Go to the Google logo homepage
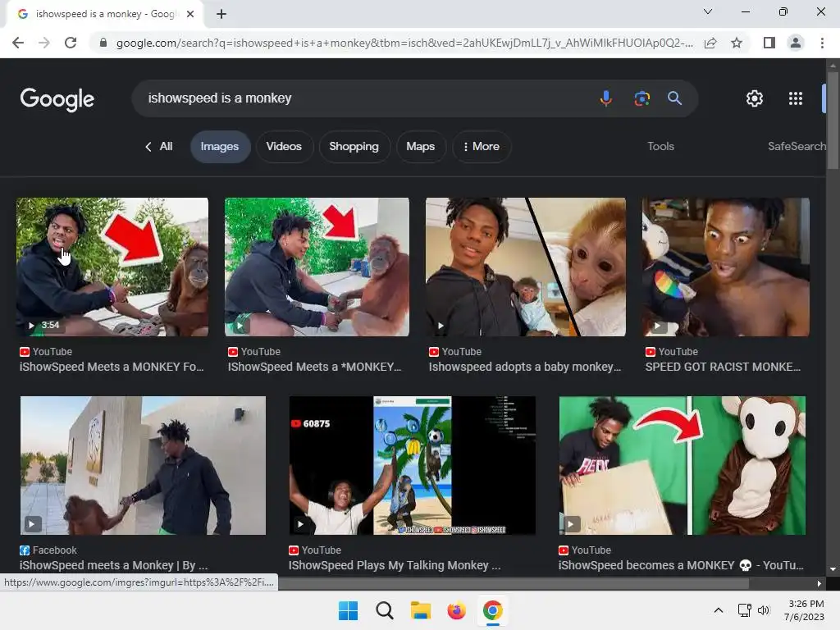The width and height of the screenshot is (840, 630). point(57,99)
